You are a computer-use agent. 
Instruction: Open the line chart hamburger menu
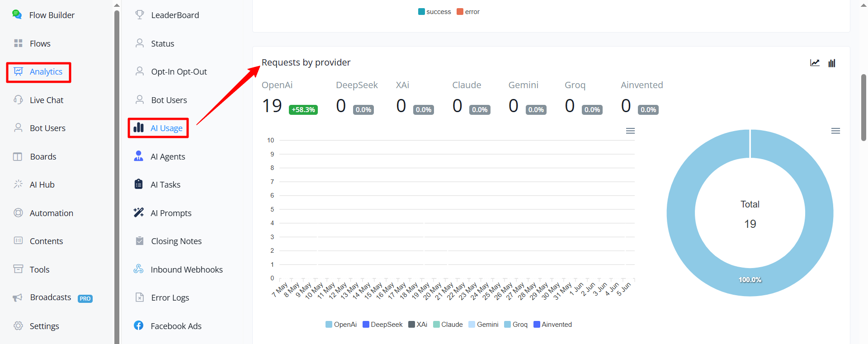tap(630, 131)
